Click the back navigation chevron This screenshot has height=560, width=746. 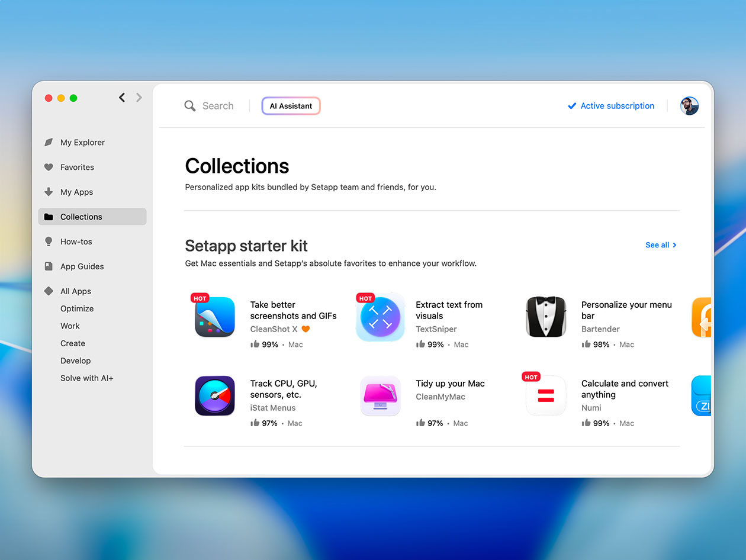point(122,97)
